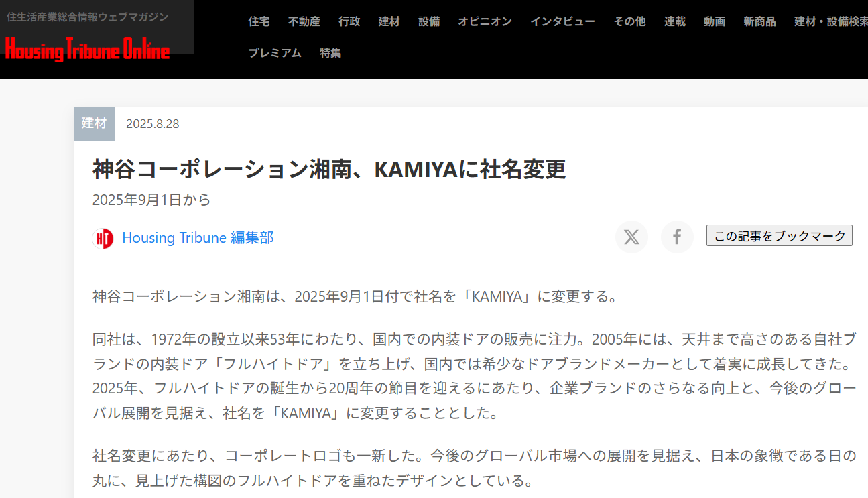
Task: Open the 新商品 menu item
Action: pyautogui.click(x=759, y=21)
